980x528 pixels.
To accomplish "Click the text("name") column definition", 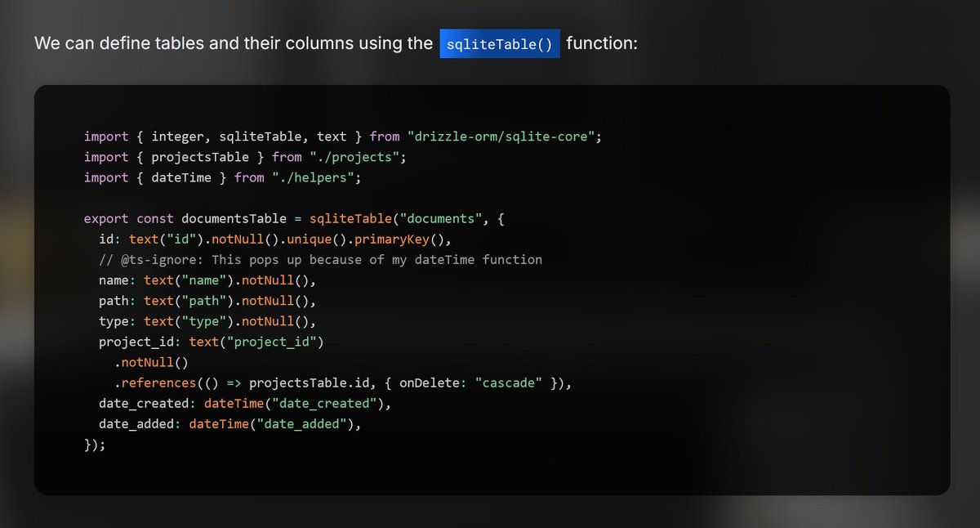I will tap(189, 280).
